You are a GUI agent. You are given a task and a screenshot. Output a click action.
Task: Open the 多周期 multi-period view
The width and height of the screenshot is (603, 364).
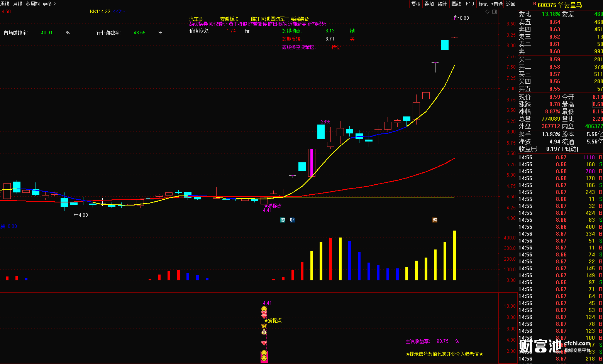(x=32, y=4)
